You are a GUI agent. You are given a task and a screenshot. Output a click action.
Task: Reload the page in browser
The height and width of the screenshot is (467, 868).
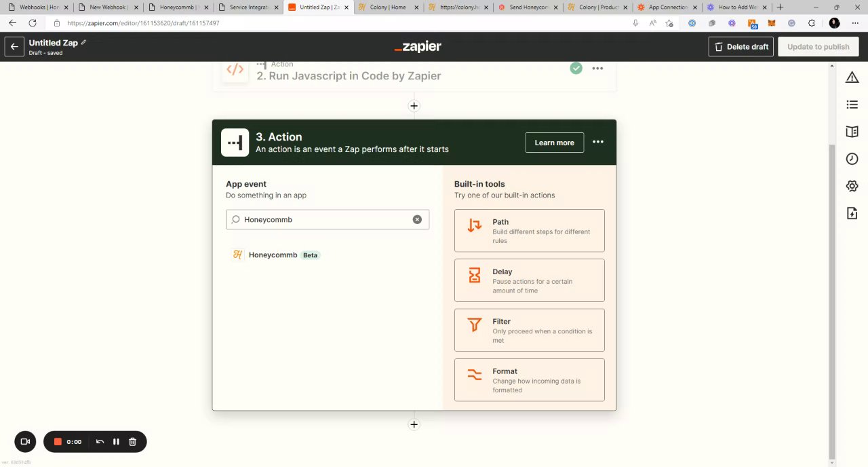pyautogui.click(x=32, y=23)
